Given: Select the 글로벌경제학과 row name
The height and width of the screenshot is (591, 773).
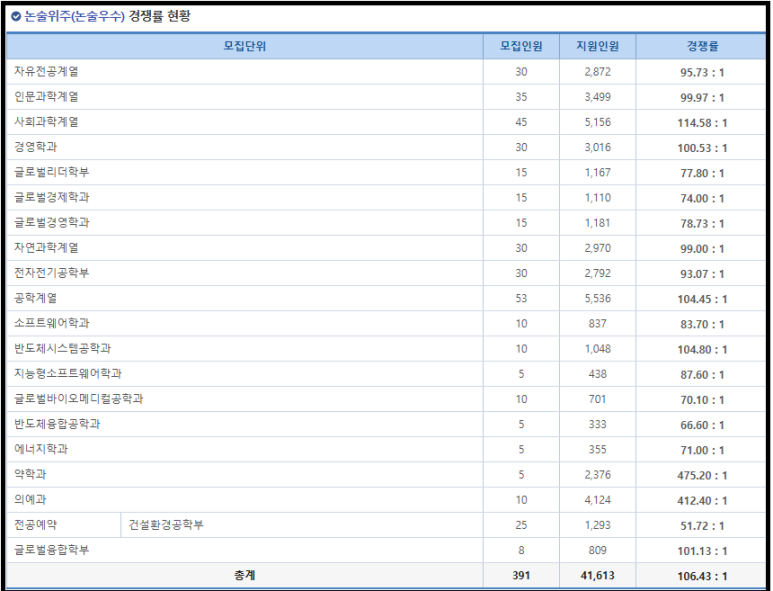Looking at the screenshot, I should pyautogui.click(x=51, y=197).
